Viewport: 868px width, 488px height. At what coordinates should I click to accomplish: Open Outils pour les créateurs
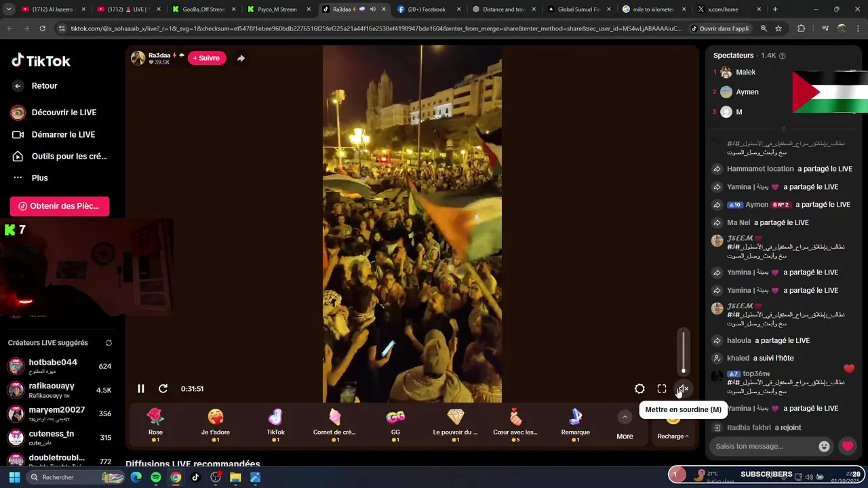click(x=60, y=156)
